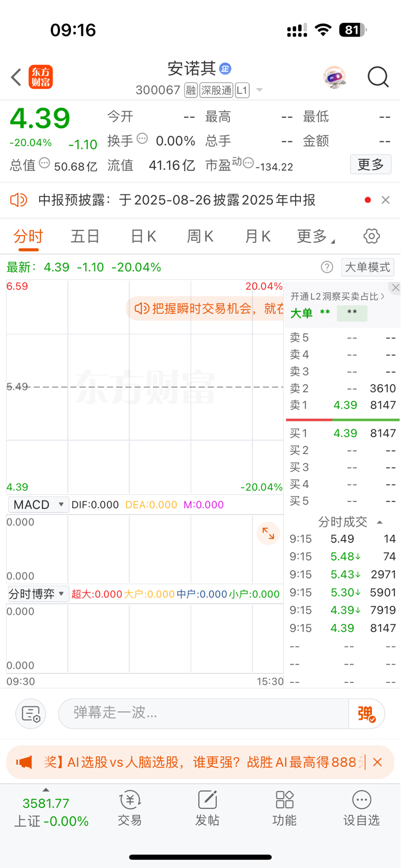Tap the AI robot assistant avatar
The height and width of the screenshot is (868, 401).
tap(334, 77)
